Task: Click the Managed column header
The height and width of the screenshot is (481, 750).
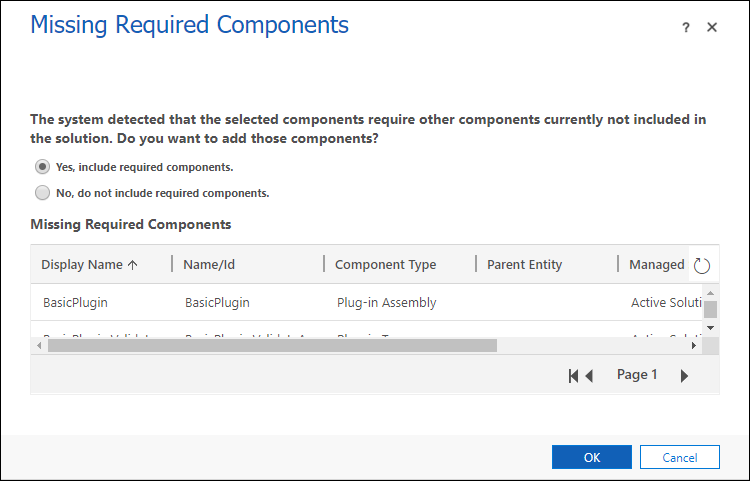Action: (656, 265)
